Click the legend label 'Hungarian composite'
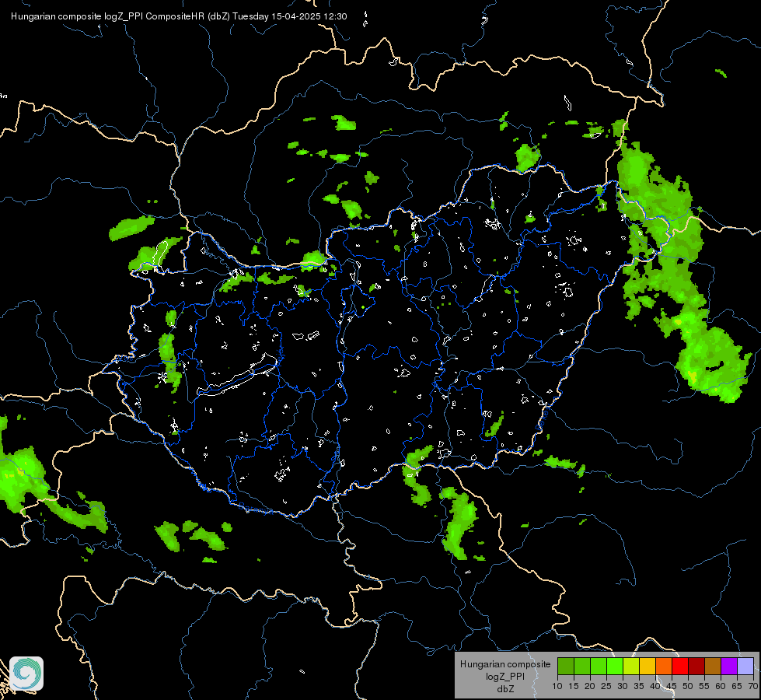 [505, 664]
